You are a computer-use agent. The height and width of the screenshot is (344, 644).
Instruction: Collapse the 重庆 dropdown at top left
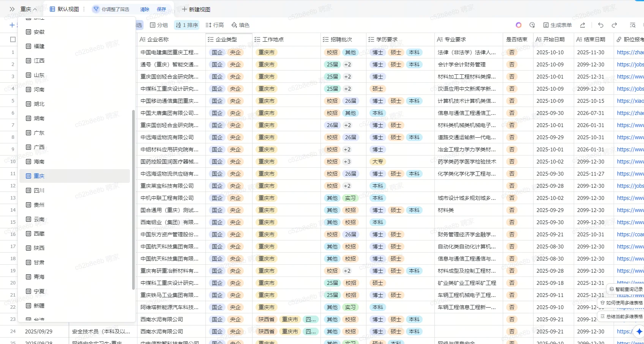click(29, 9)
